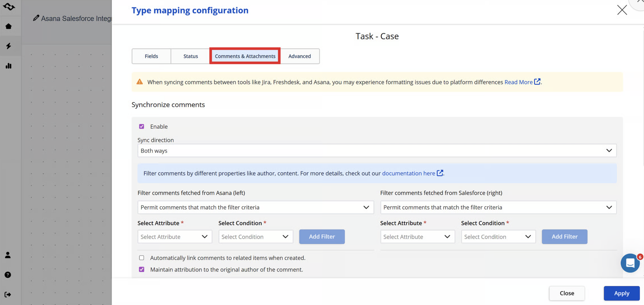Click the Asana Salesforce Integration title

76,18
